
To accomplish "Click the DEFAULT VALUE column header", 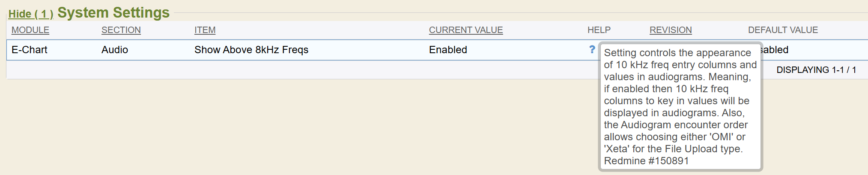I will click(x=783, y=30).
